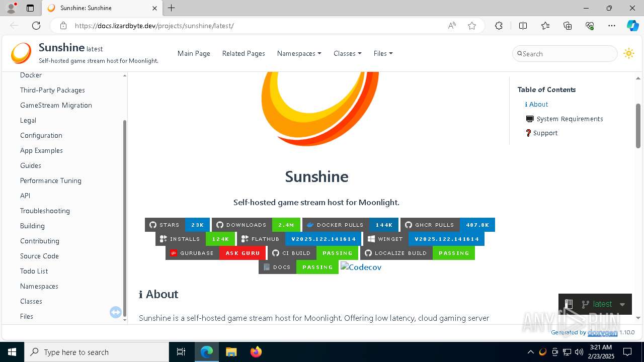This screenshot has height=362, width=644.
Task: Expand the Files dropdown menu
Action: 383,53
